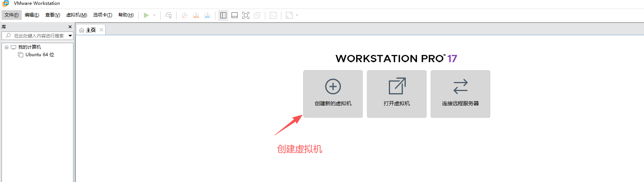
Task: Click the console view icon
Action: point(273,15)
